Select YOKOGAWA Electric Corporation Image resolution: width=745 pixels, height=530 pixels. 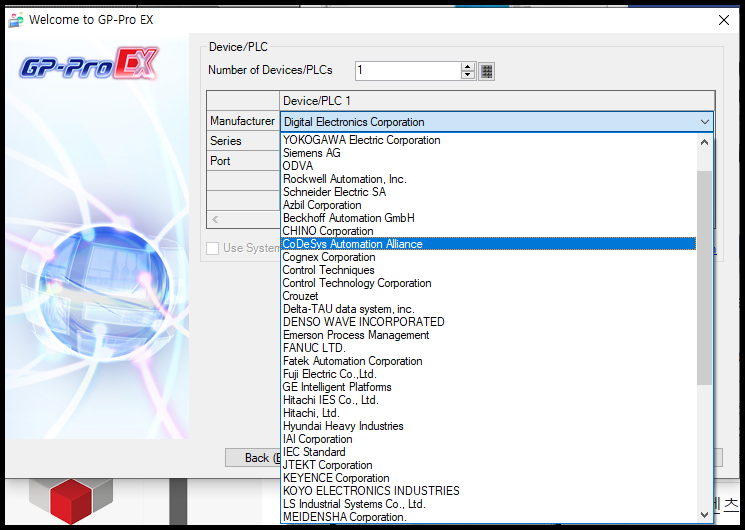point(488,140)
